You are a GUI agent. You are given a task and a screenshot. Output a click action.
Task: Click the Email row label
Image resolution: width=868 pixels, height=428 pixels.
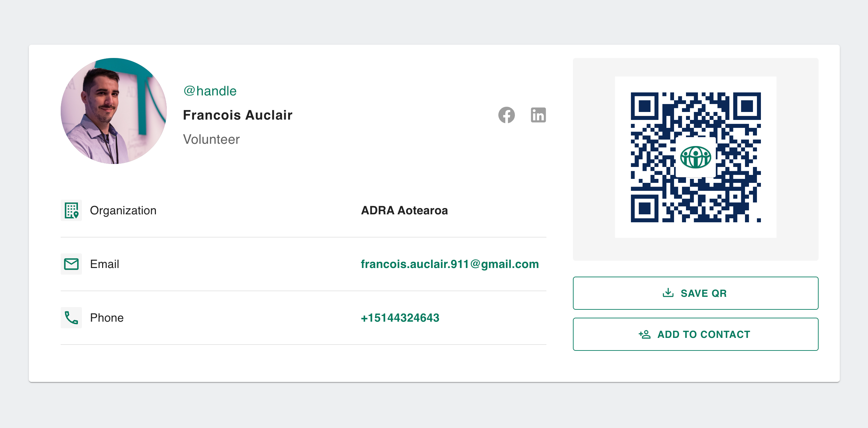[104, 264]
